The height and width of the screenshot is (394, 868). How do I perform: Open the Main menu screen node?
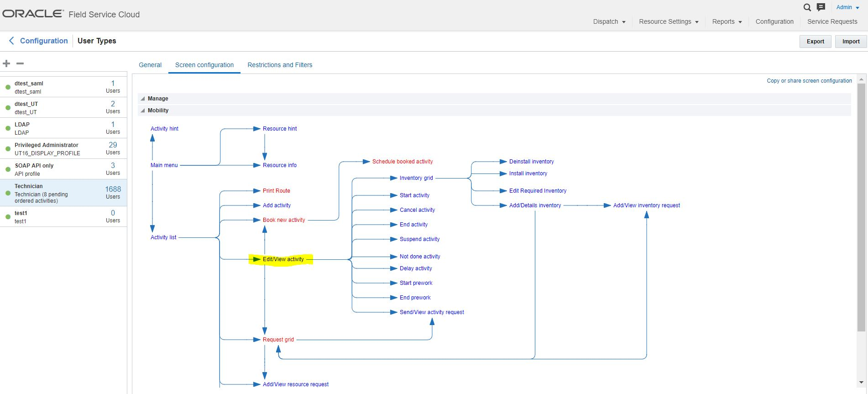(x=164, y=165)
